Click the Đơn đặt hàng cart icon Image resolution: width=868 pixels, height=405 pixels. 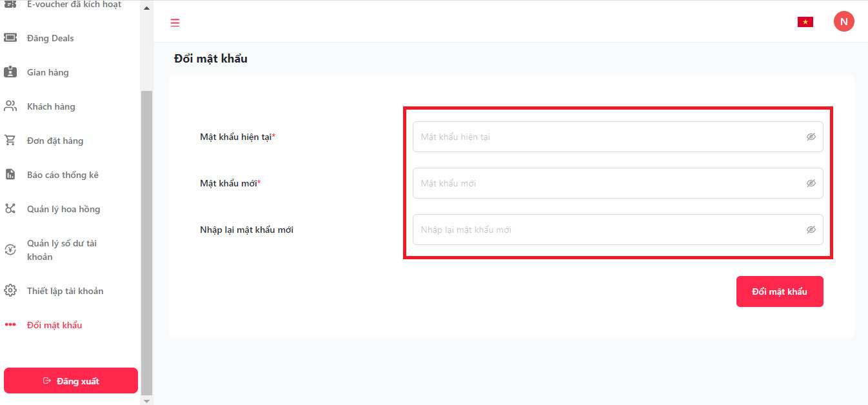pos(10,141)
